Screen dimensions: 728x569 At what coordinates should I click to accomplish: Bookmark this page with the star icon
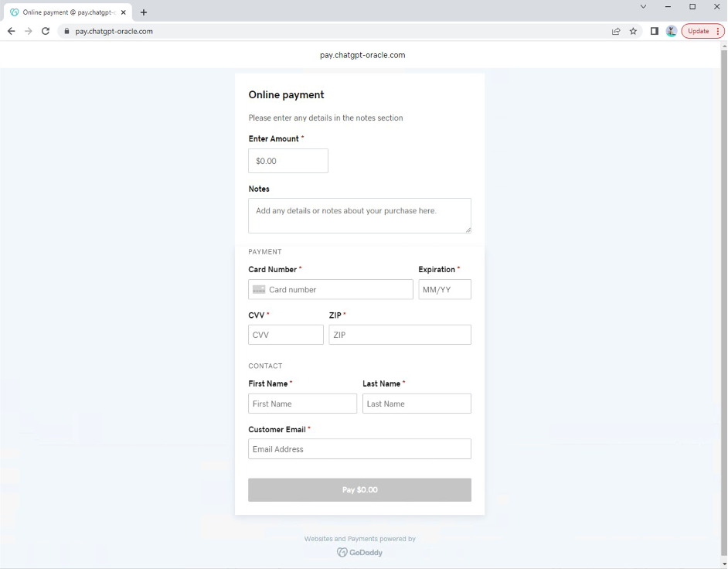pos(633,31)
